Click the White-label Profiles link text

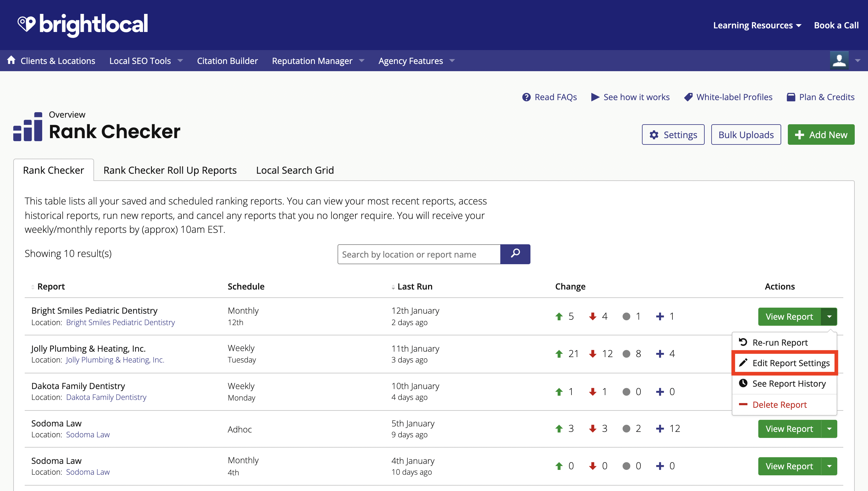coord(734,97)
